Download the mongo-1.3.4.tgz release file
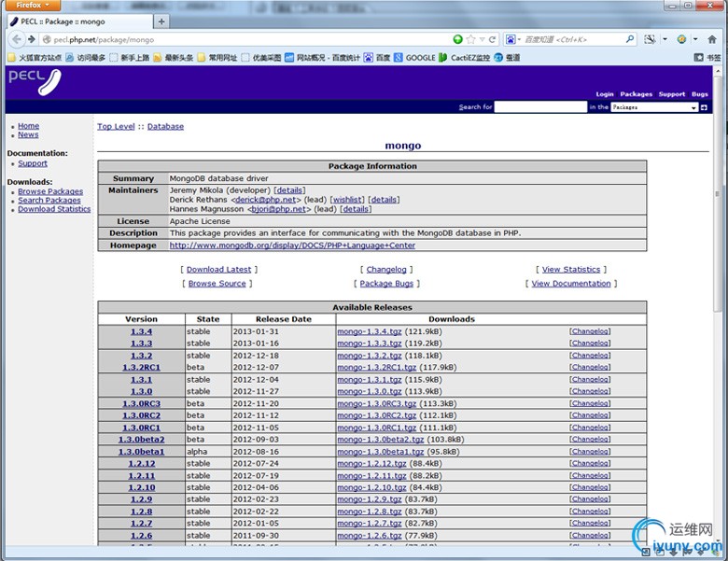 [369, 331]
